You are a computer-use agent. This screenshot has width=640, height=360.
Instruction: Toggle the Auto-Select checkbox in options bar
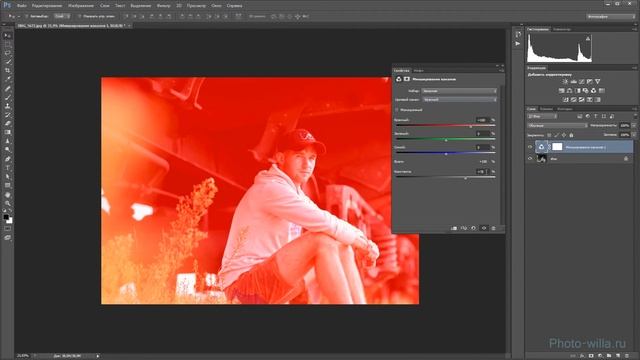tap(27, 16)
